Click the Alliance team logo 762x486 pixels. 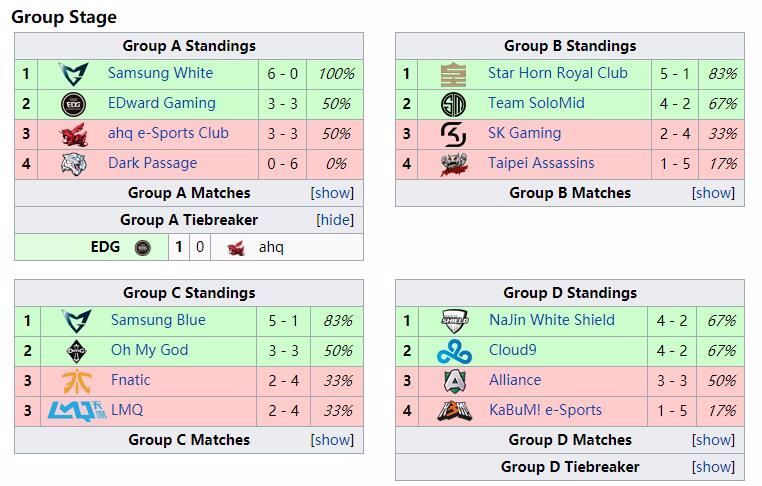click(x=454, y=381)
